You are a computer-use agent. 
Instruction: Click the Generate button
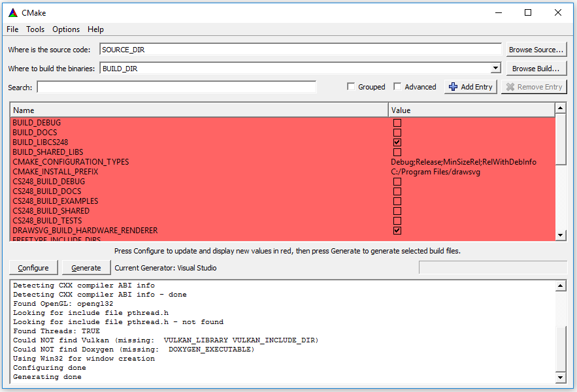point(86,268)
